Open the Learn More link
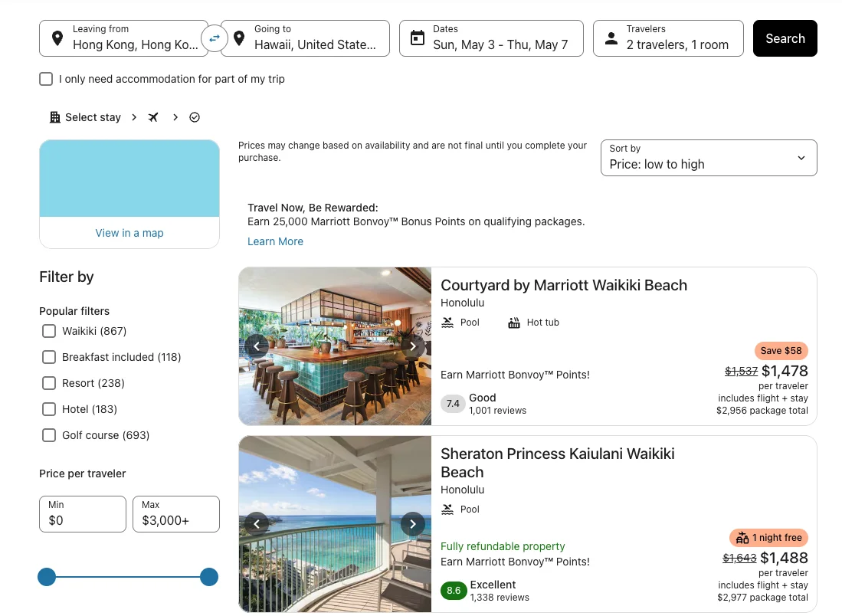This screenshot has height=616, width=842. pos(275,241)
